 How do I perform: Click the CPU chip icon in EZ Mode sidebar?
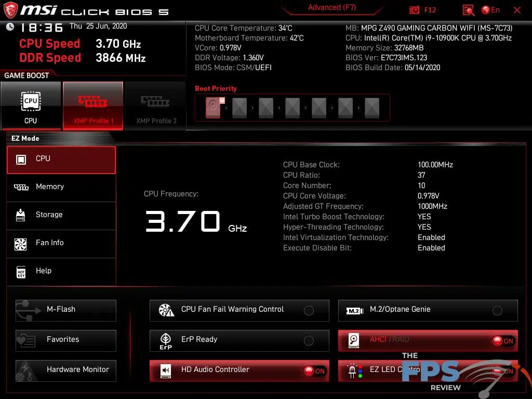point(21,159)
